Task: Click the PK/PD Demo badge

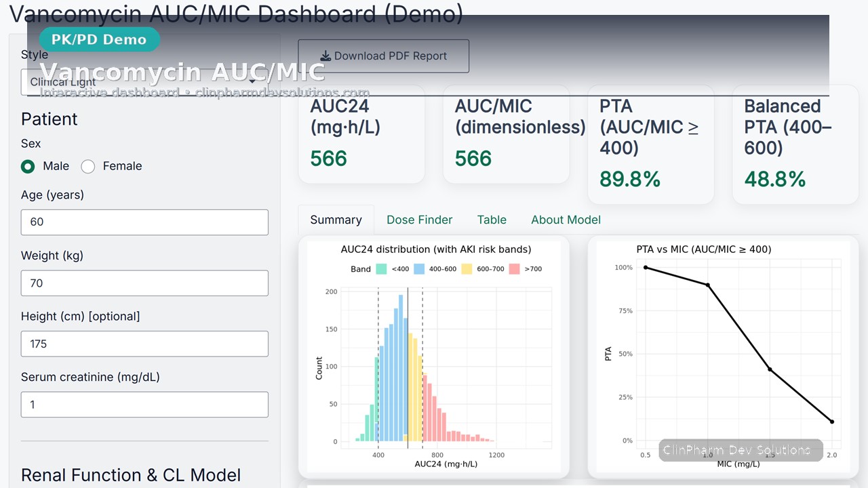Action: click(x=99, y=39)
